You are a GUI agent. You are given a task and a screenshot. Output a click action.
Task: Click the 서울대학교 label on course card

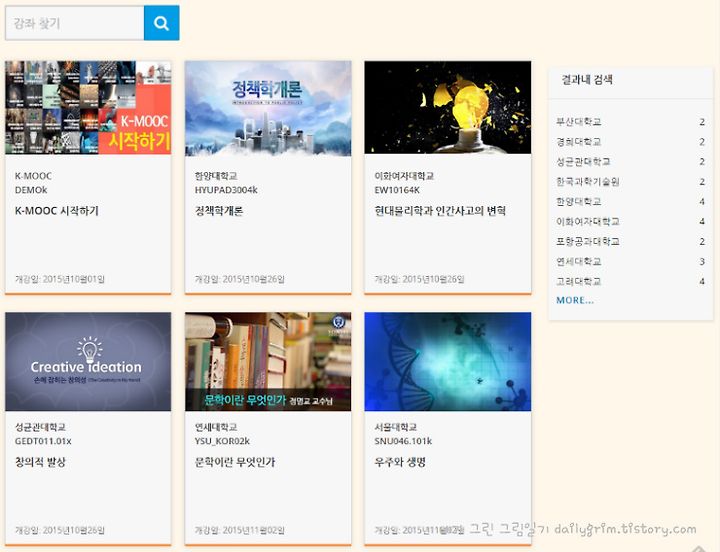(395, 427)
